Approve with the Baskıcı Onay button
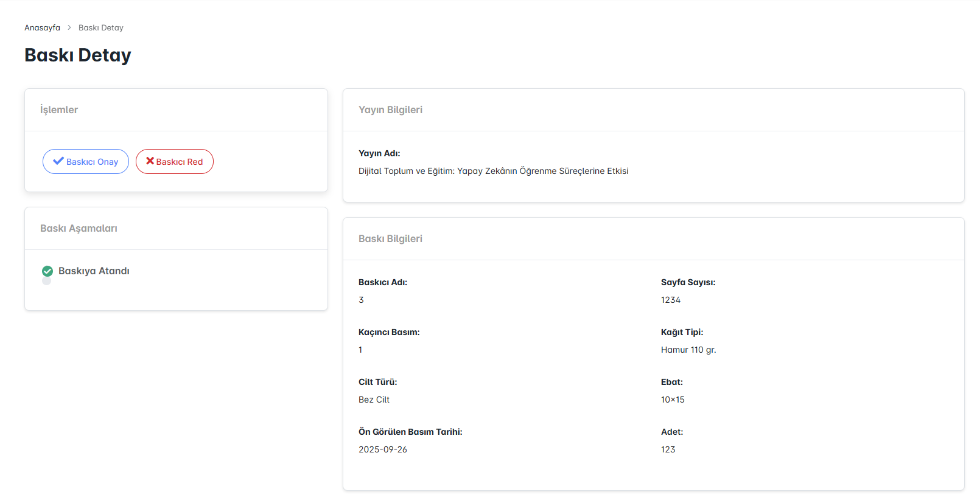 (x=86, y=162)
